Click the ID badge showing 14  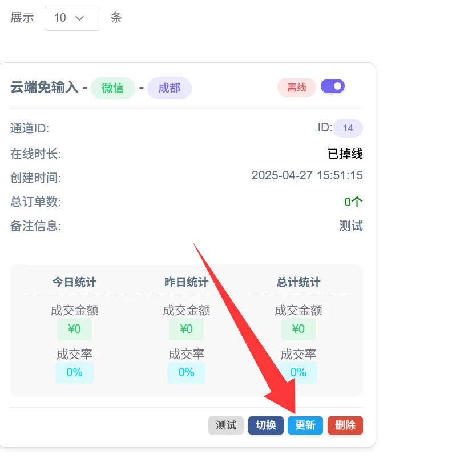pyautogui.click(x=348, y=128)
